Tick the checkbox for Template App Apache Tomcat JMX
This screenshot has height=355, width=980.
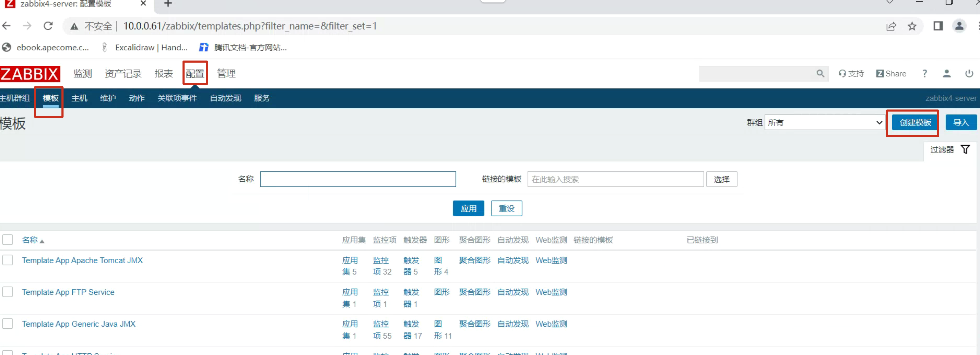[x=8, y=260]
